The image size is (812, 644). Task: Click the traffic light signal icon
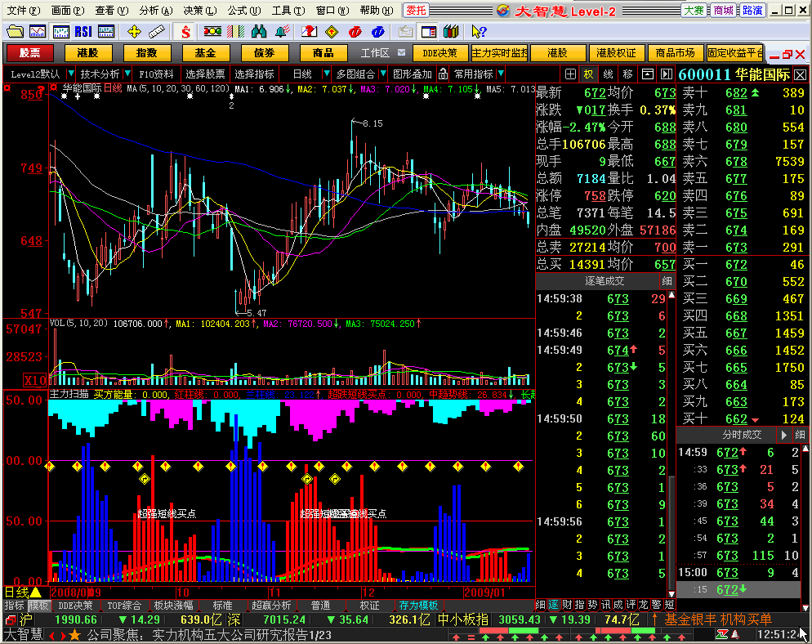click(x=212, y=32)
